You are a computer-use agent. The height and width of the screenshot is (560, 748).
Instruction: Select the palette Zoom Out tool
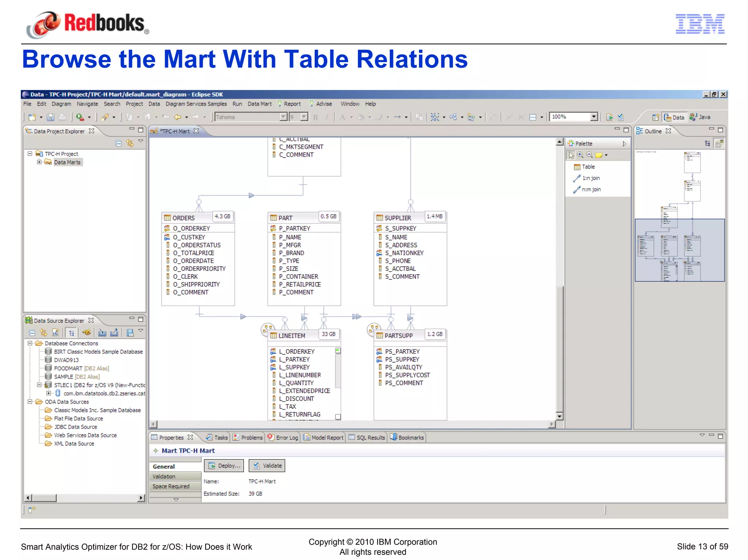click(589, 155)
